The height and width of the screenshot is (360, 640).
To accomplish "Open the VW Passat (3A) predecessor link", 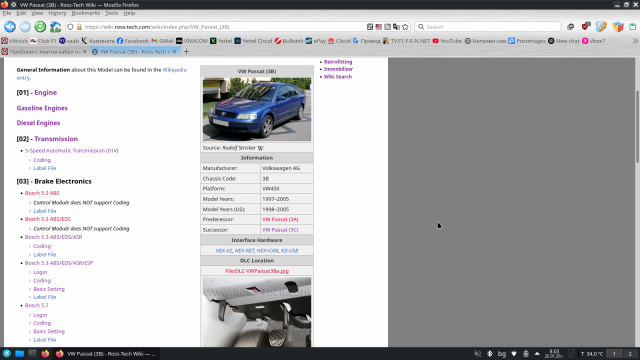I will [280, 220].
